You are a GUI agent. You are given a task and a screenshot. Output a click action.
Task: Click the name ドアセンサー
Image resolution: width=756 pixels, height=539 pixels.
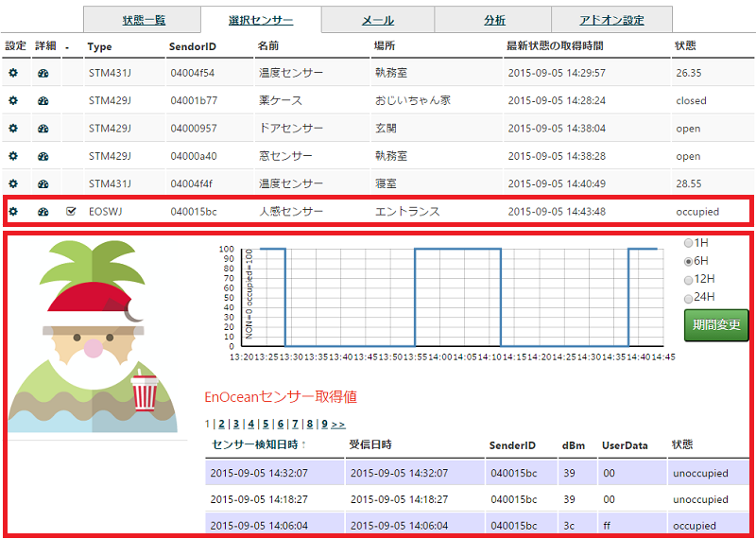[291, 129]
